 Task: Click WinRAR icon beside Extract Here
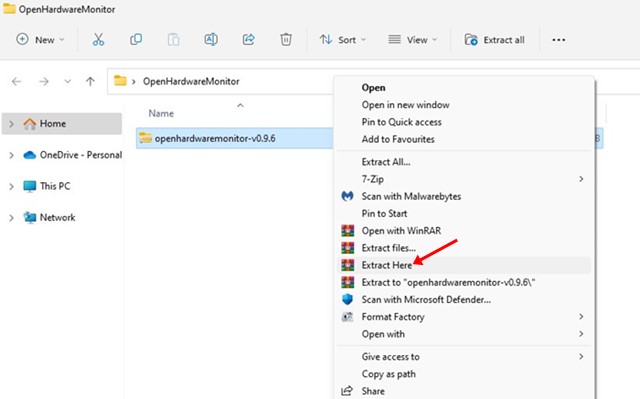[x=348, y=265]
